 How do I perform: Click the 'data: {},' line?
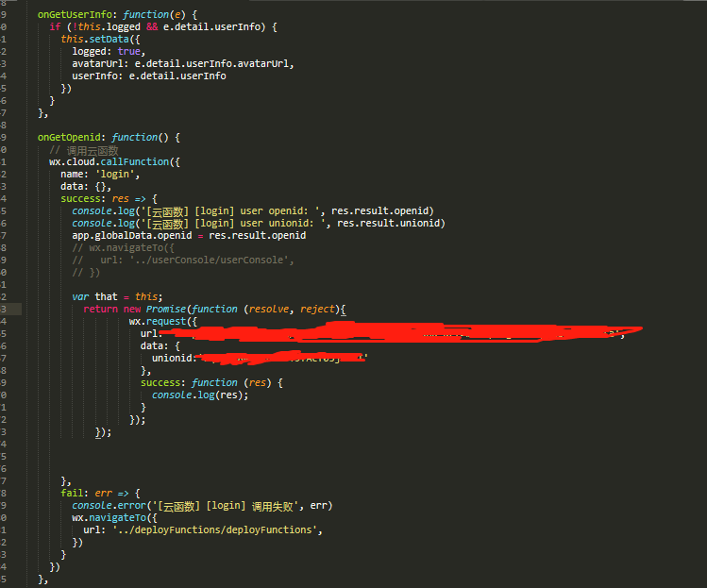coord(86,186)
